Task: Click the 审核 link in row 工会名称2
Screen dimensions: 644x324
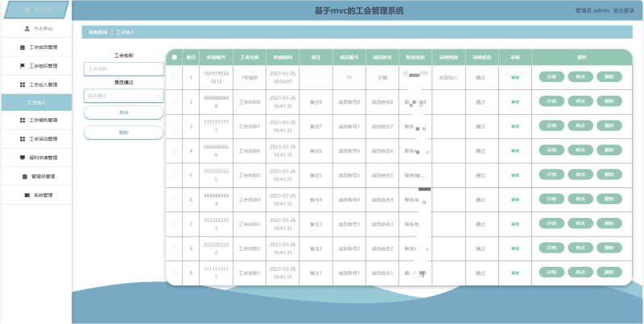Action: (x=515, y=248)
